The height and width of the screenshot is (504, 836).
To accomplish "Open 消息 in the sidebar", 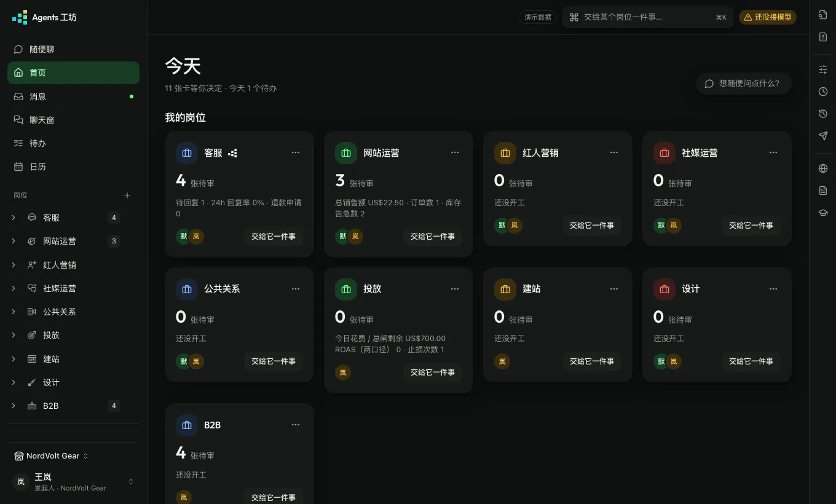I will pos(73,96).
